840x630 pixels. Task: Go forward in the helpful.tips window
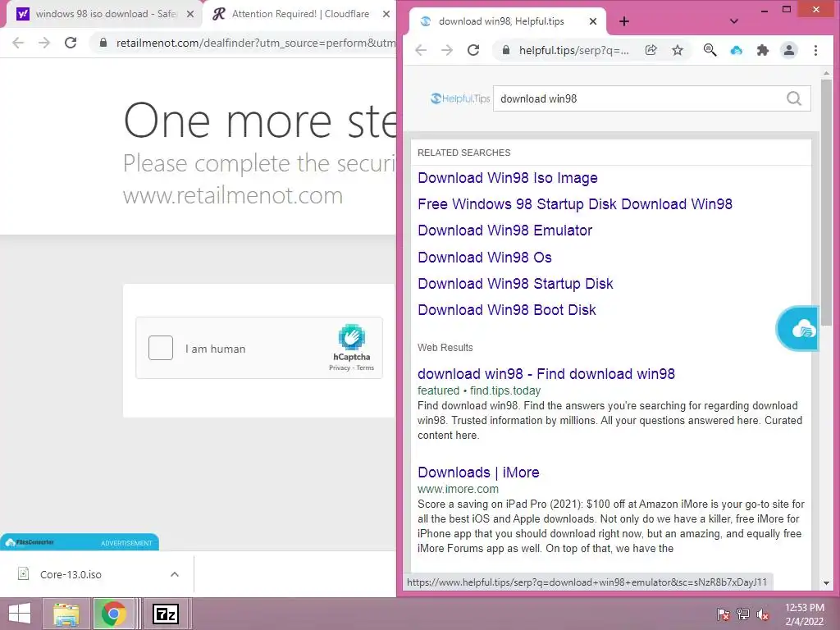[447, 50]
